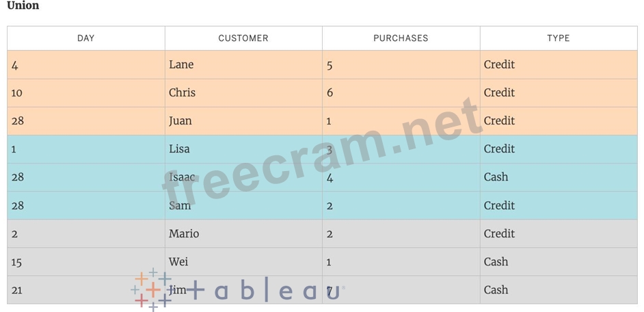The height and width of the screenshot is (312, 644).
Task: Select the Isaac customer cell
Action: tap(183, 177)
